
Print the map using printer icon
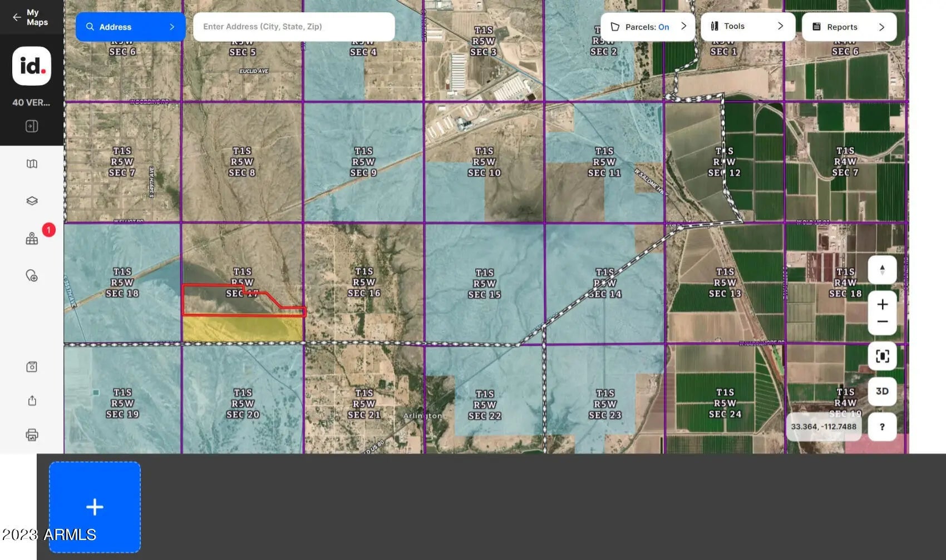32,435
